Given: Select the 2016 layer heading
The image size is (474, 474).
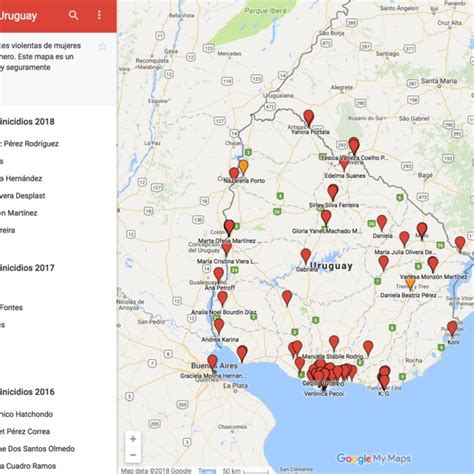Looking at the screenshot, I should 27,392.
